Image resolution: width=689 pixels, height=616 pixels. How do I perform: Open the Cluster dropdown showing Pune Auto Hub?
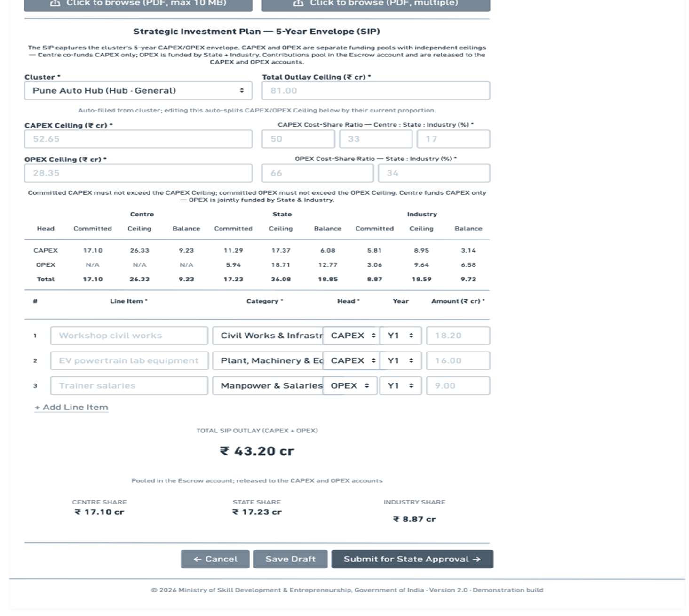[x=138, y=90]
